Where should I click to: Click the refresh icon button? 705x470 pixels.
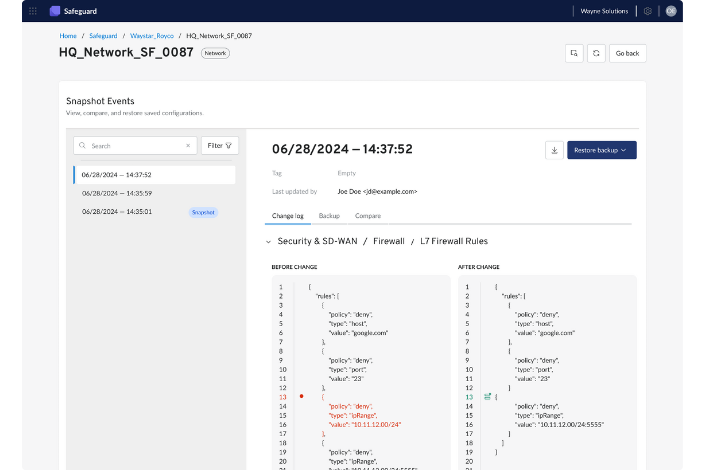coord(596,54)
